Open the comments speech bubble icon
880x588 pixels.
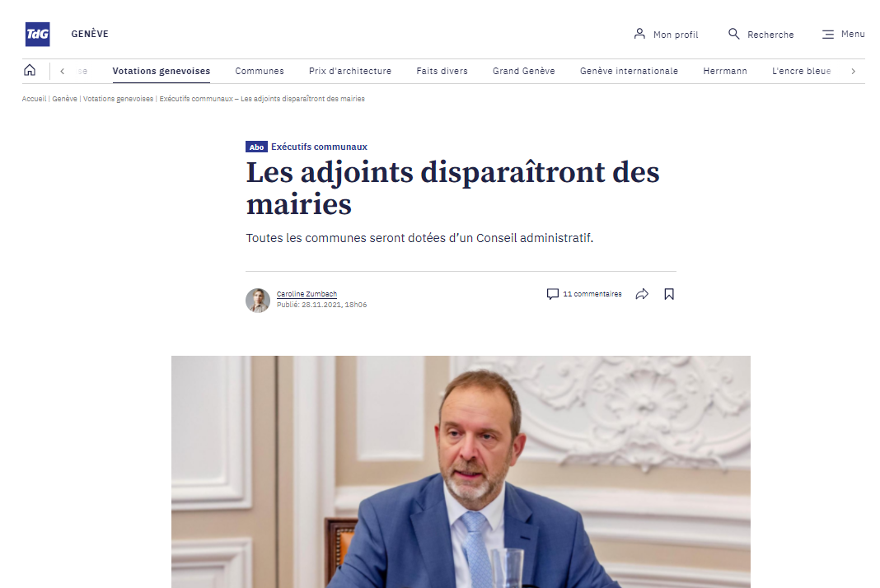(553, 294)
